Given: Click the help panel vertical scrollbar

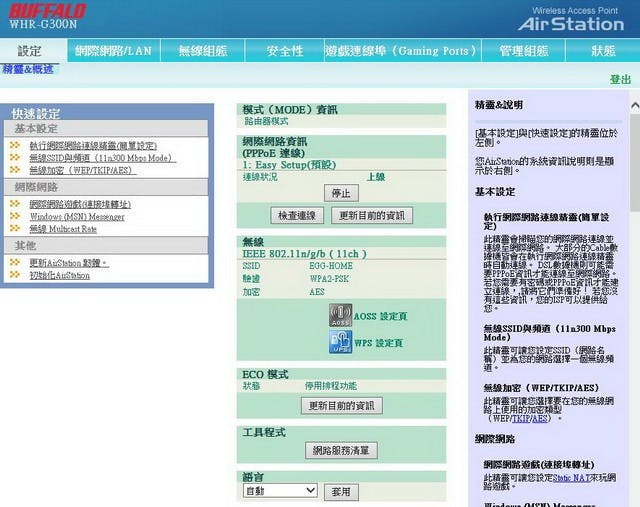Looking at the screenshot, I should [633, 300].
